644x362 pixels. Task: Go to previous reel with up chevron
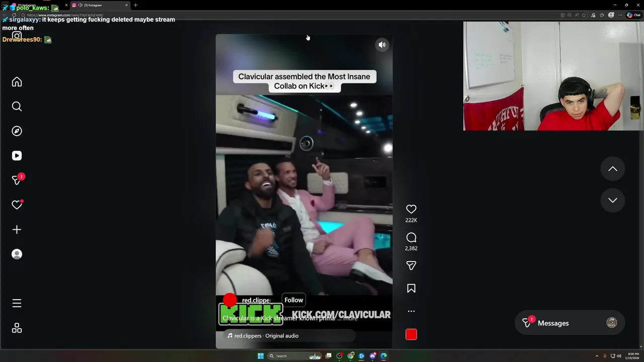(x=612, y=169)
